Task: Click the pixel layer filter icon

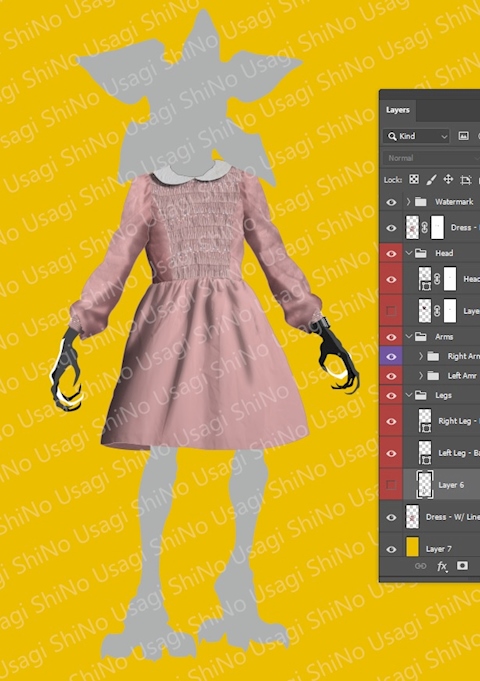Action: tap(463, 136)
